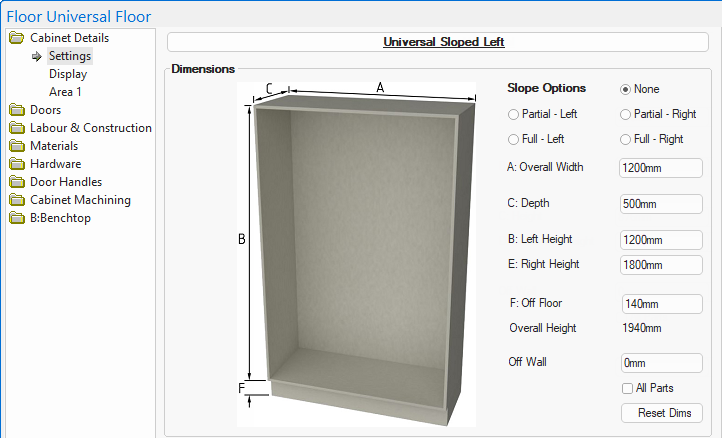Viewport: 723px width, 438px height.
Task: Click the Overall Height value 1940mm
Action: pos(642,328)
